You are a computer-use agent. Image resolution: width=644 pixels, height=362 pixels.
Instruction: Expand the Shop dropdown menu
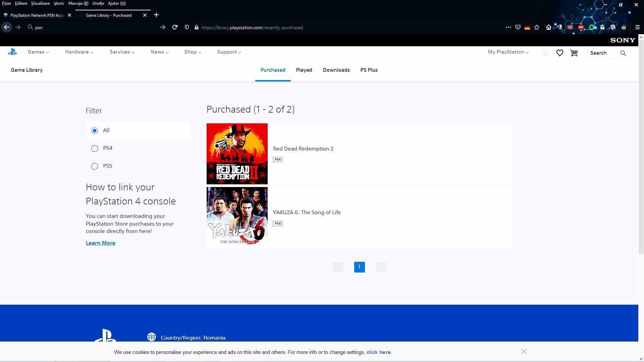click(x=193, y=52)
